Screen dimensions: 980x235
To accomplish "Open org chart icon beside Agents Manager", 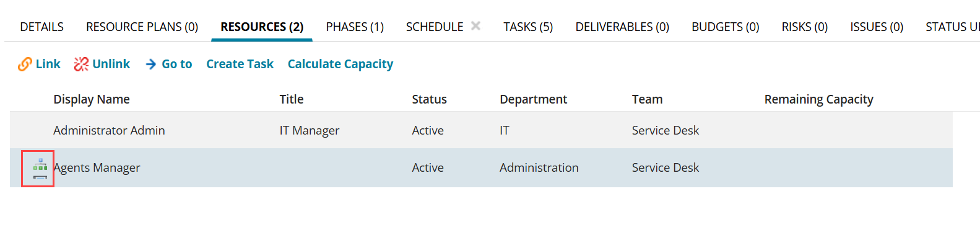I will coord(40,168).
